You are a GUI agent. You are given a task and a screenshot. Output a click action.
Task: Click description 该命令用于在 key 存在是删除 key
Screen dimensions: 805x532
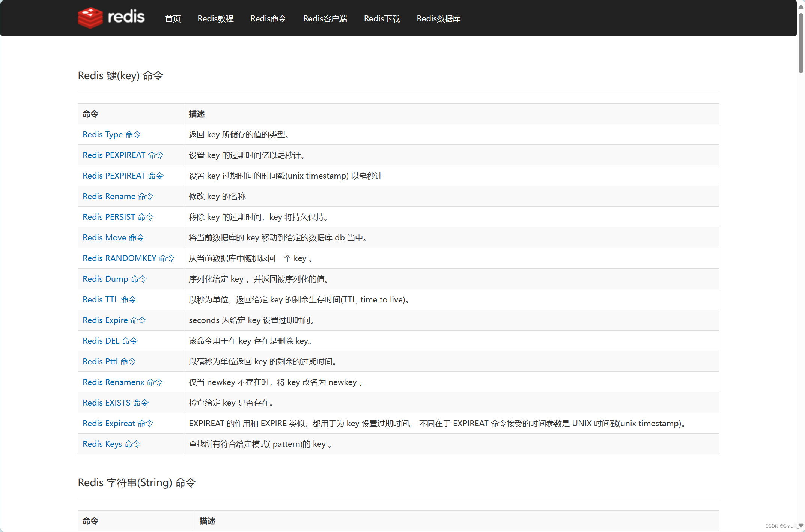tap(251, 341)
